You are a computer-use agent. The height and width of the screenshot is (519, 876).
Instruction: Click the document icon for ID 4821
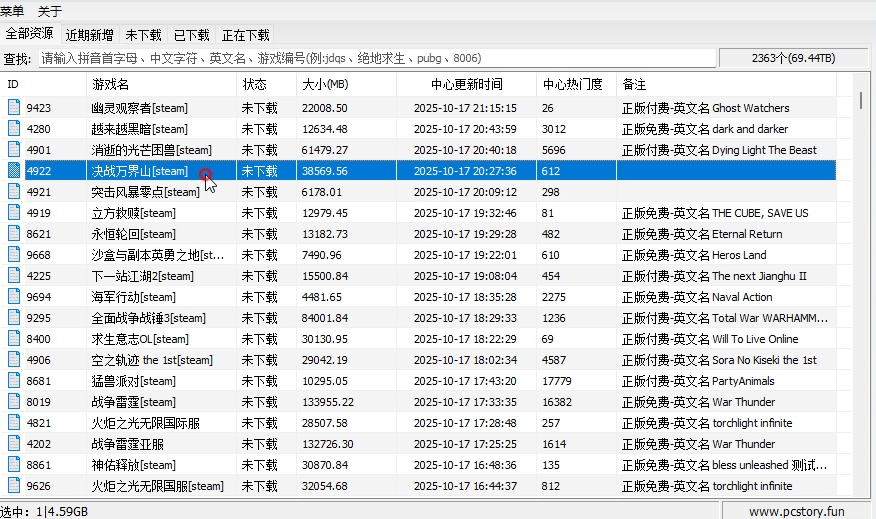(x=14, y=423)
